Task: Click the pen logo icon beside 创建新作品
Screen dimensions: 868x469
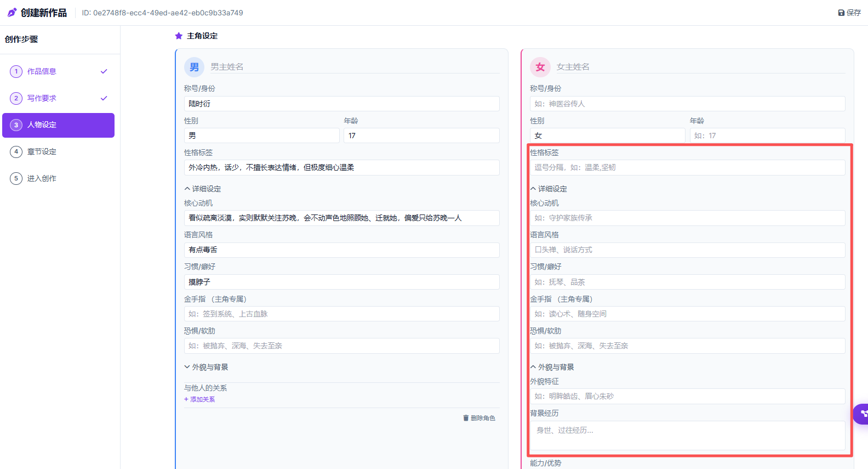Action: click(12, 13)
